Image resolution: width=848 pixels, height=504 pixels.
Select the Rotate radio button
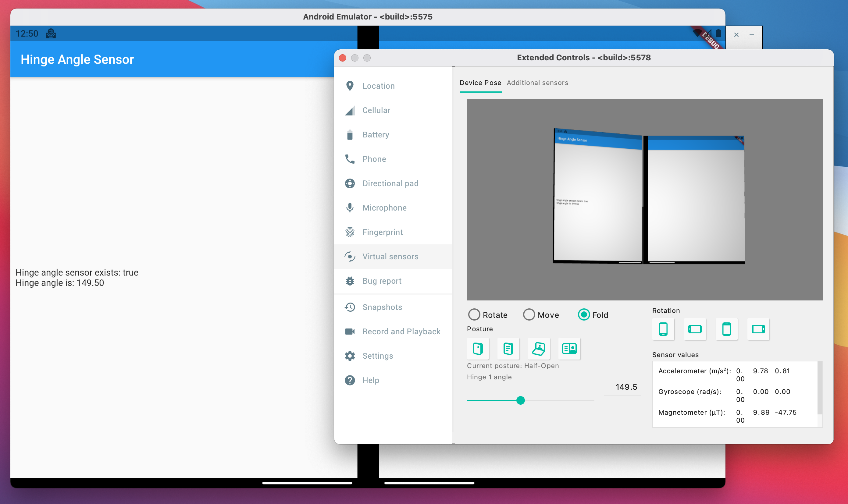coord(474,314)
